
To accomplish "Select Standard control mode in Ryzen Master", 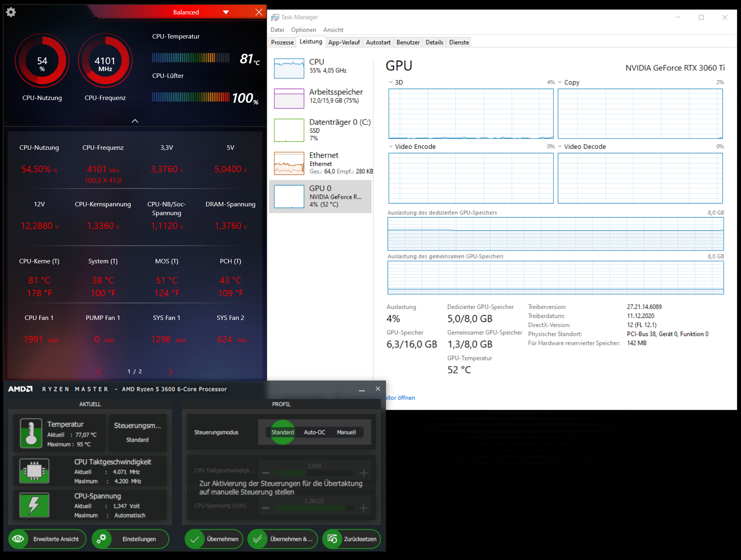I will (283, 432).
